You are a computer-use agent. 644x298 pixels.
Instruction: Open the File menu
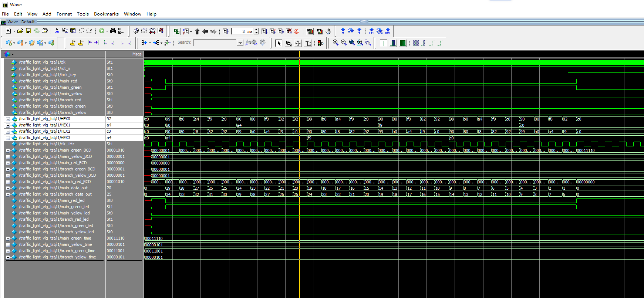pyautogui.click(x=5, y=14)
